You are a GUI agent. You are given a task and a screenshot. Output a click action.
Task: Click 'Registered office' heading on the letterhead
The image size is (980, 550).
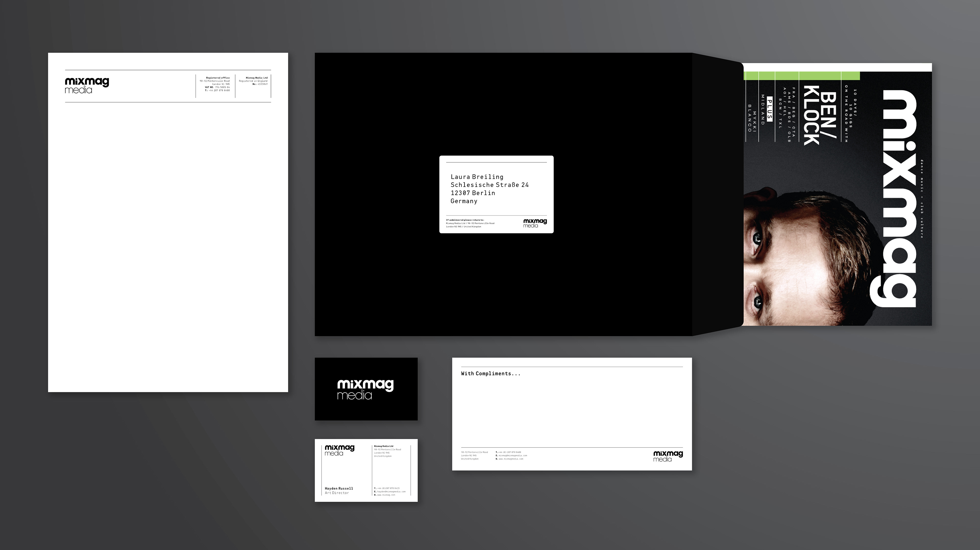point(218,78)
